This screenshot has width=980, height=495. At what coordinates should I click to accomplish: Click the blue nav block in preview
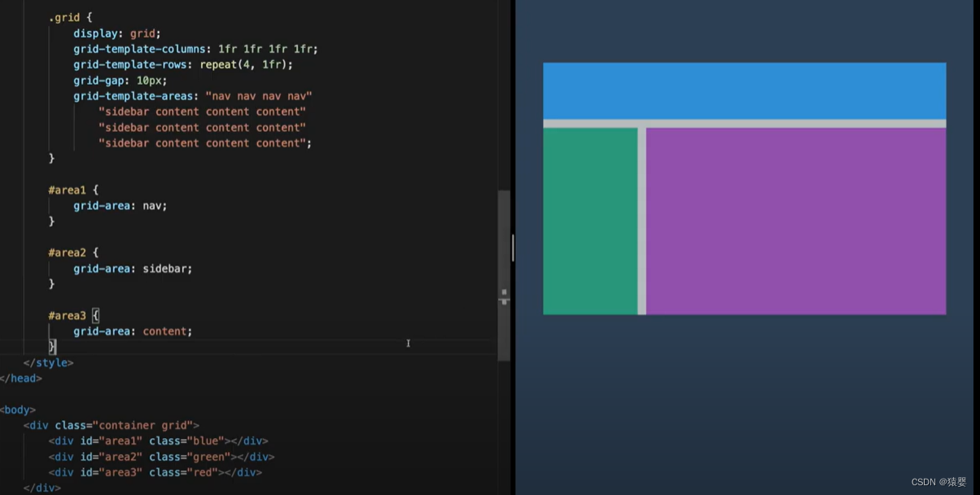[744, 90]
